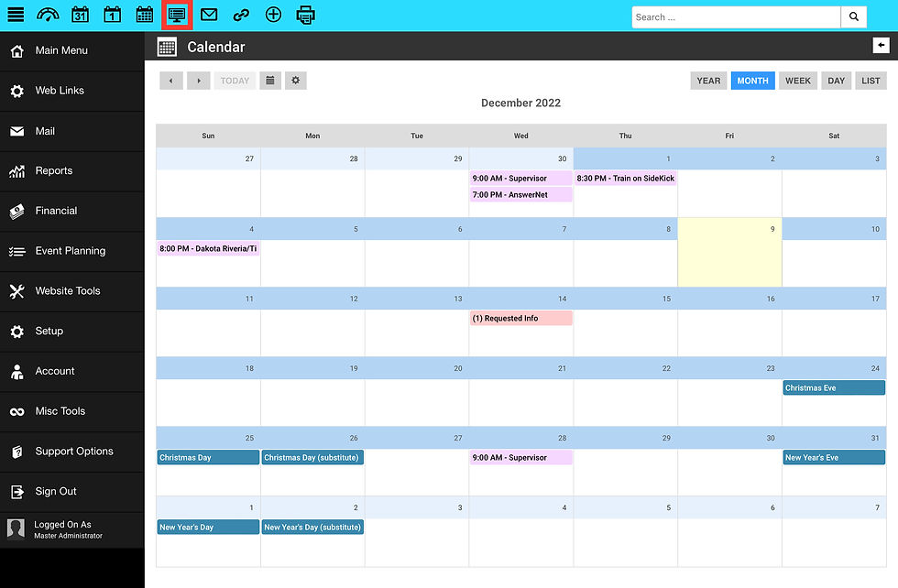This screenshot has height=588, width=898.
Task: Open Reports in the sidebar
Action: [72, 171]
